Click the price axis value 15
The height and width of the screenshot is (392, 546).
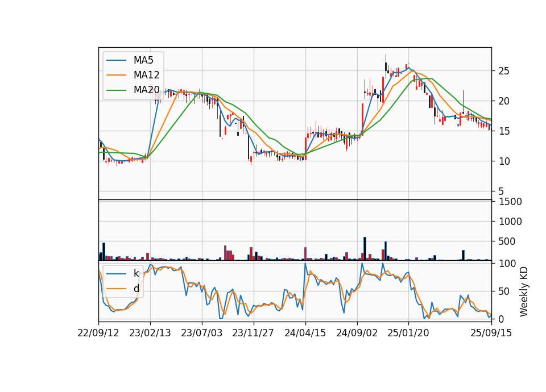[x=503, y=131]
